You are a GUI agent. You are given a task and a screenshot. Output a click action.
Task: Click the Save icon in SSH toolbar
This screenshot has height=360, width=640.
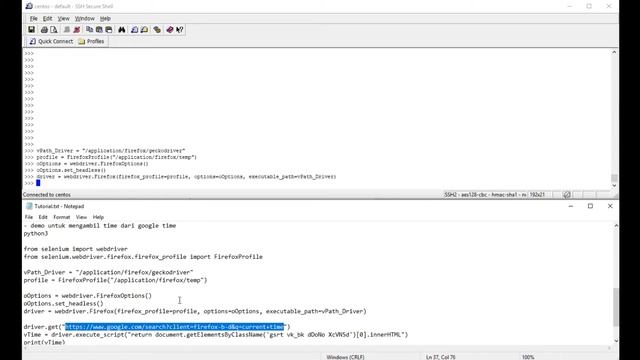coord(31,30)
